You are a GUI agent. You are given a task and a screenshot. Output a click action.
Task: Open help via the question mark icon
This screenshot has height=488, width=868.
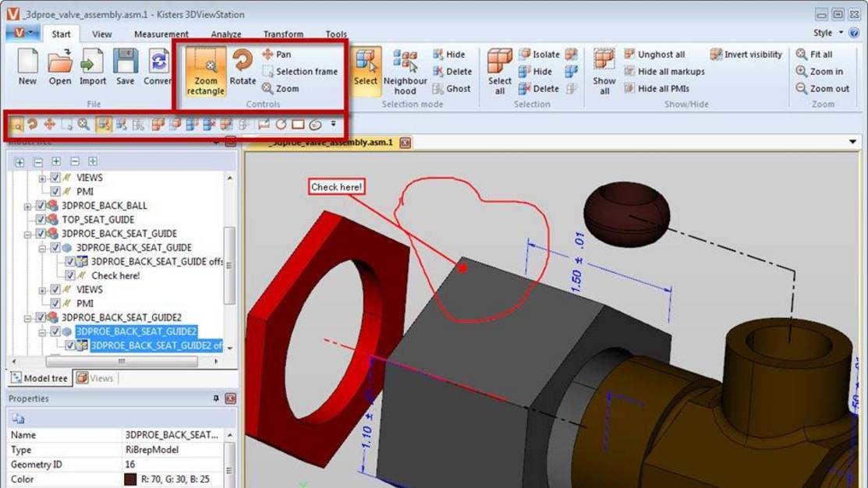(x=854, y=34)
